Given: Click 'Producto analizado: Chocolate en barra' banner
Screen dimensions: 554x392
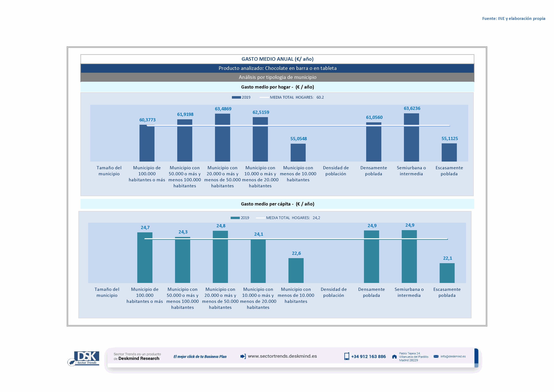Looking at the screenshot, I should [277, 68].
